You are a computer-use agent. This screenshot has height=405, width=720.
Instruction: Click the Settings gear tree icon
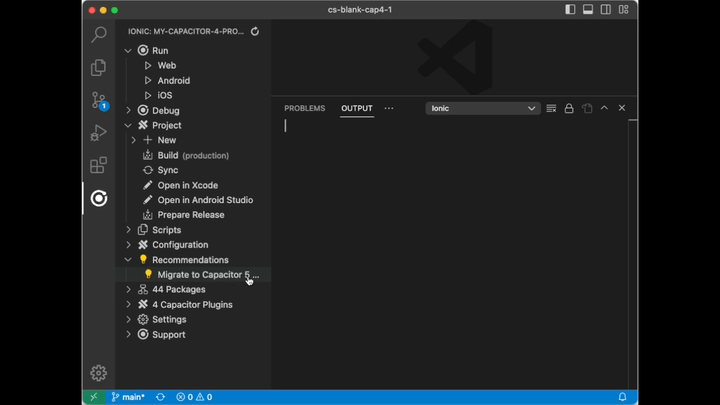click(143, 319)
